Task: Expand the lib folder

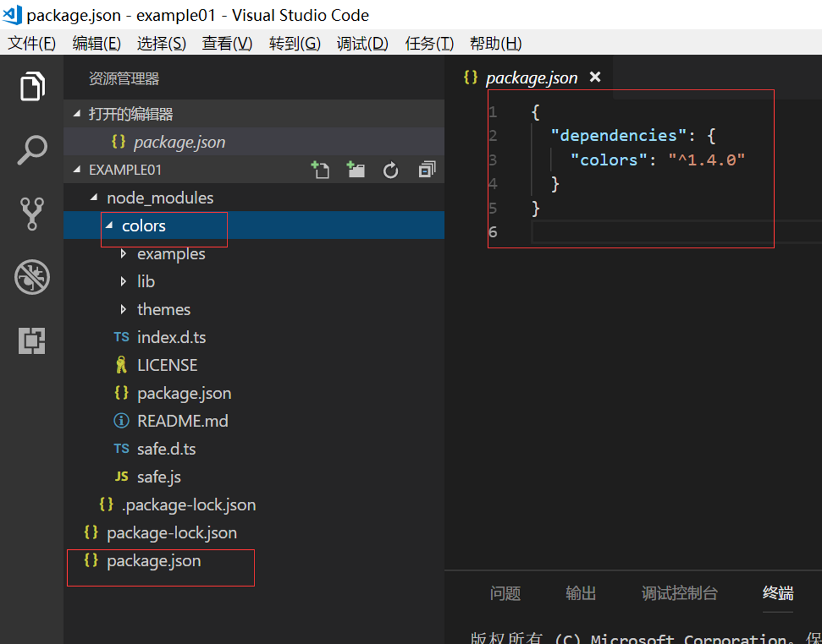Action: pyautogui.click(x=124, y=281)
